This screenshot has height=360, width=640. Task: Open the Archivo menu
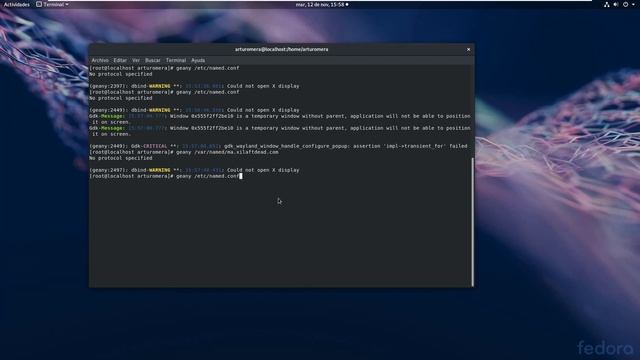[x=100, y=60]
